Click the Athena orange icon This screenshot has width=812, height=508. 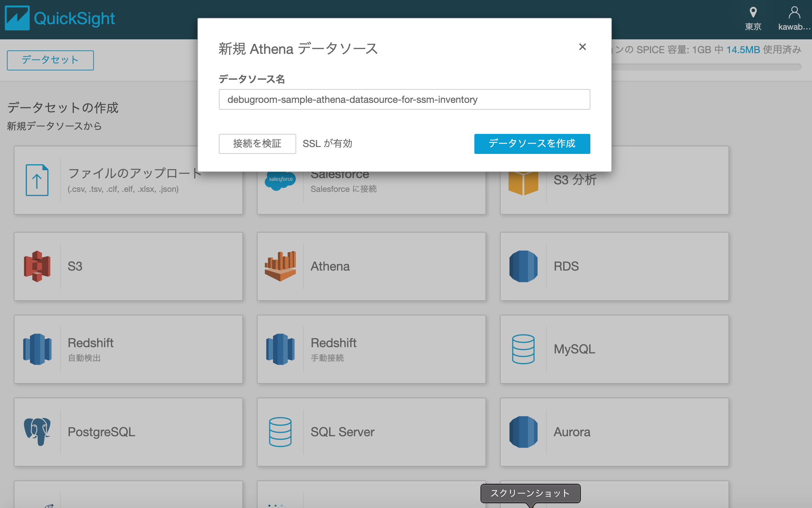click(280, 266)
